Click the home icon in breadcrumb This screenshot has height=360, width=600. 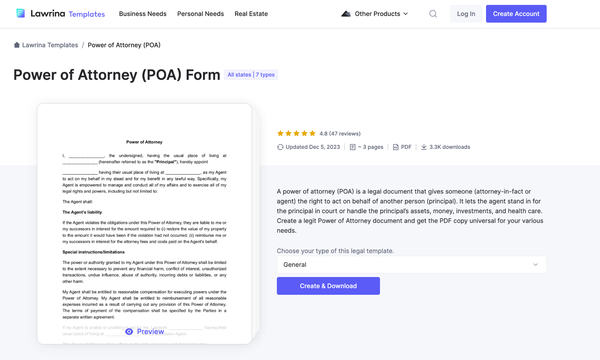pos(16,45)
